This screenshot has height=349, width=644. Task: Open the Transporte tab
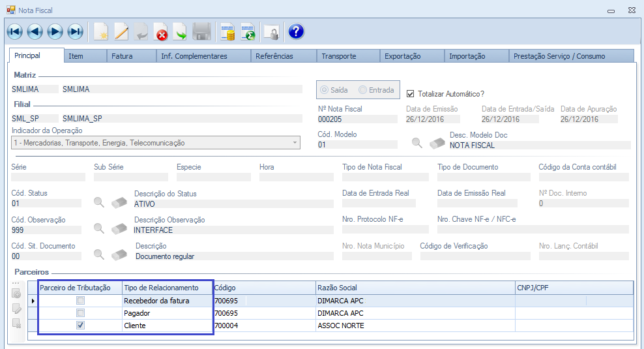point(338,56)
